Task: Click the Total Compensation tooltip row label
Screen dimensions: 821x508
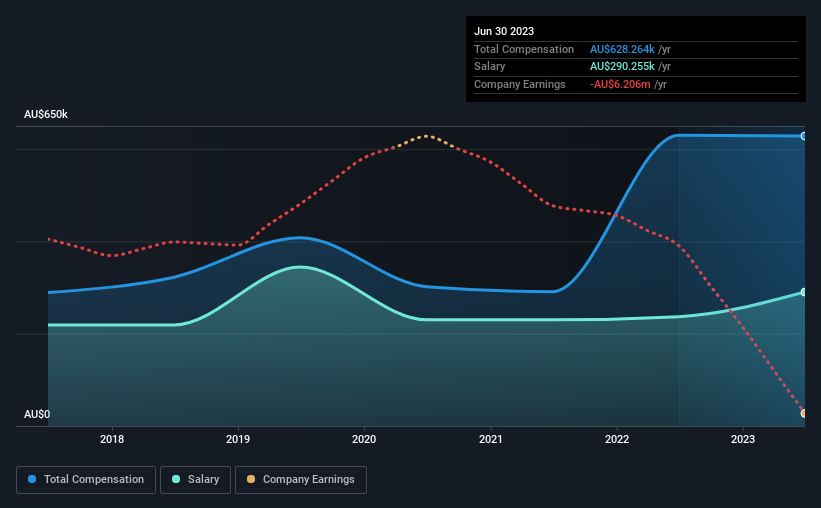Action: point(524,49)
